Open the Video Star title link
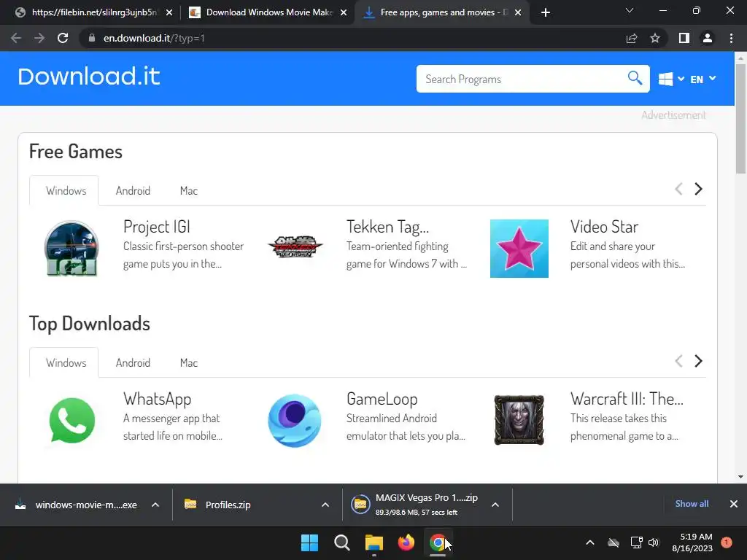This screenshot has height=560, width=747. coord(604,227)
